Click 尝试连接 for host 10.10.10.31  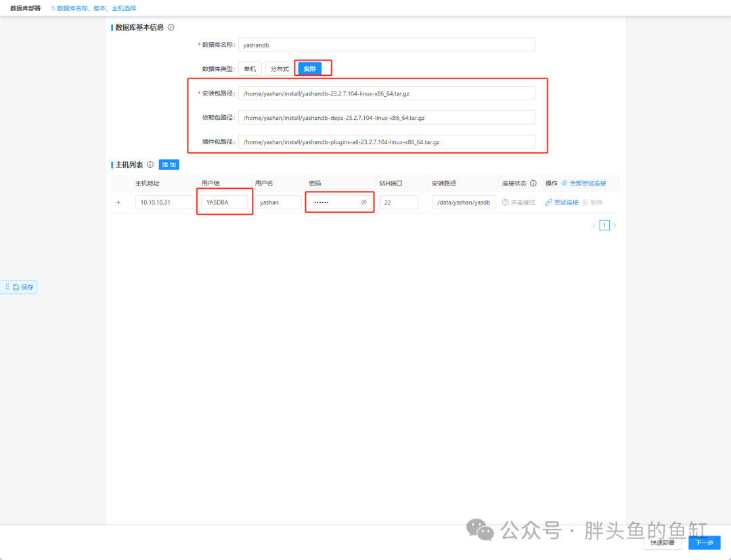pyautogui.click(x=562, y=202)
